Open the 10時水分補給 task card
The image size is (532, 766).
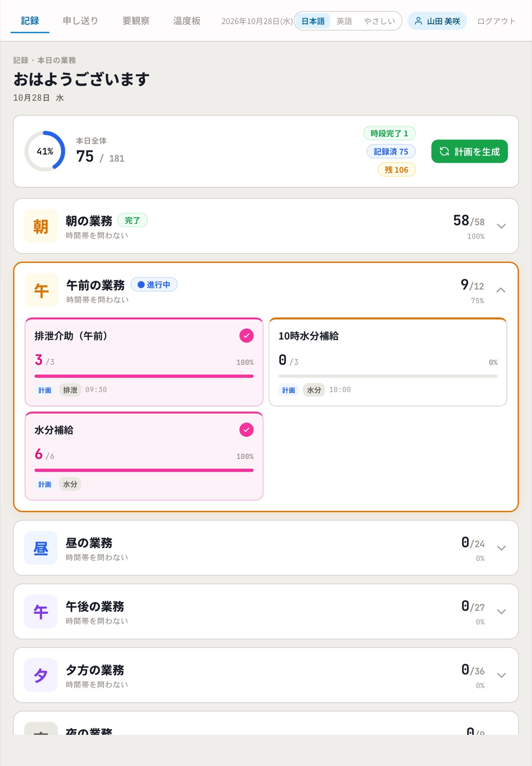[x=388, y=362]
